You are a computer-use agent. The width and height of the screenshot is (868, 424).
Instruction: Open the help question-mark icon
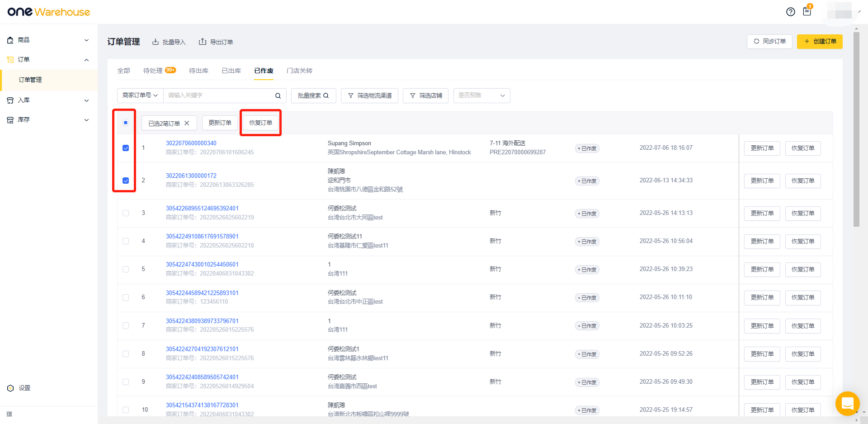[790, 12]
